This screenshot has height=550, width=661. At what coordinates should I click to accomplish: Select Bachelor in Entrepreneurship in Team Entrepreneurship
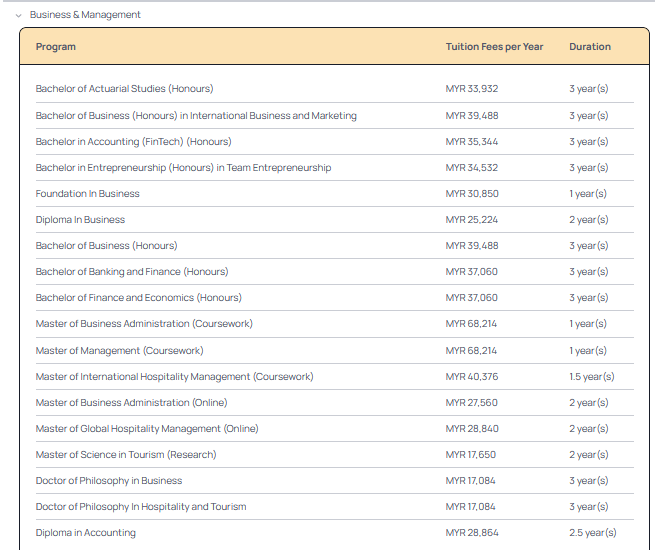pyautogui.click(x=183, y=168)
